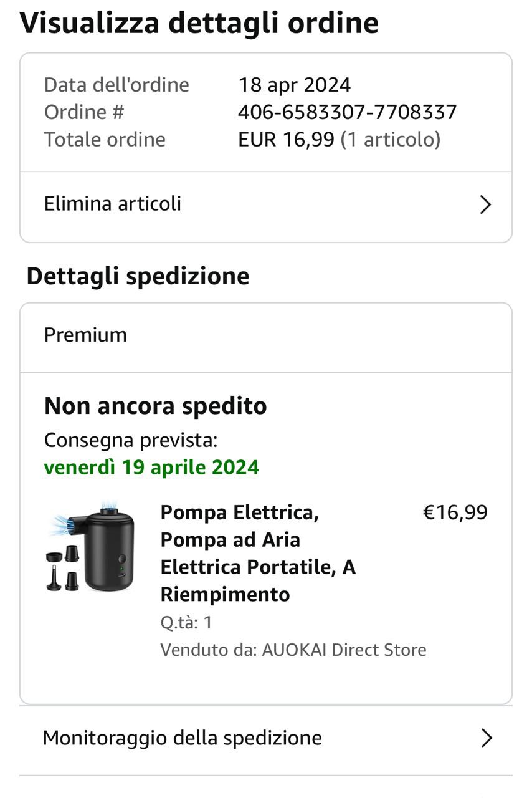Tap the (1 articolo) item count
The width and height of the screenshot is (532, 798).
coord(391,139)
